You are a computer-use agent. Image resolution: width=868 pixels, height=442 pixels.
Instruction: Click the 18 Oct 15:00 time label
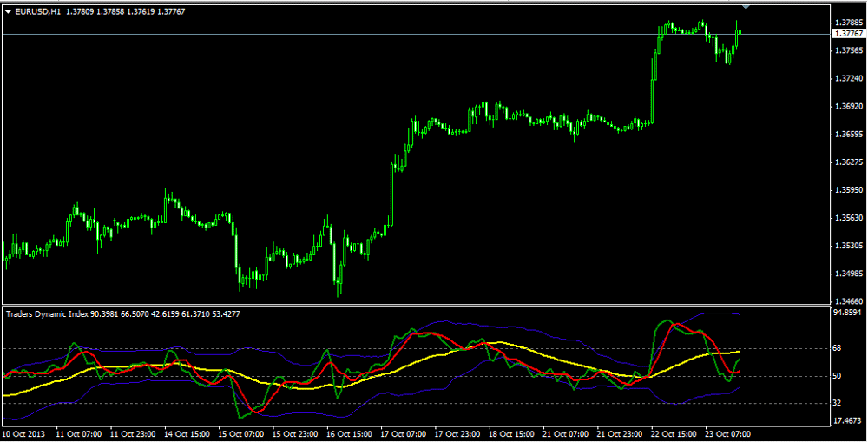click(x=513, y=432)
